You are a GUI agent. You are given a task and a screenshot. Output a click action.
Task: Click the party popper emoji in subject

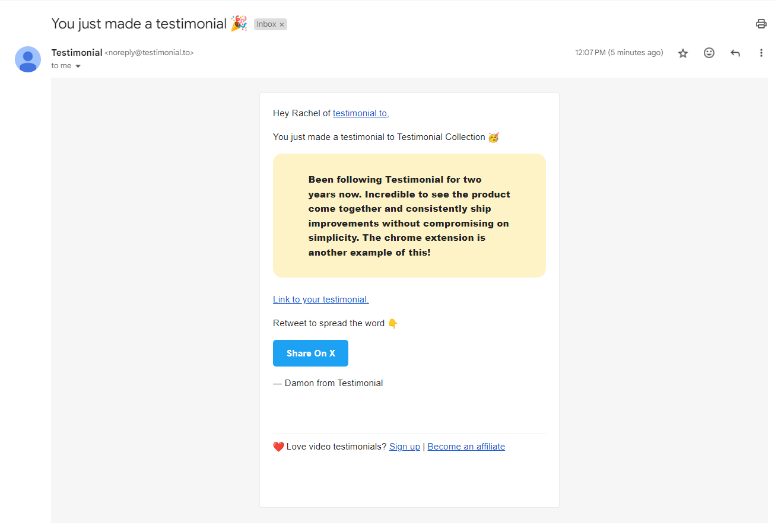coord(239,24)
